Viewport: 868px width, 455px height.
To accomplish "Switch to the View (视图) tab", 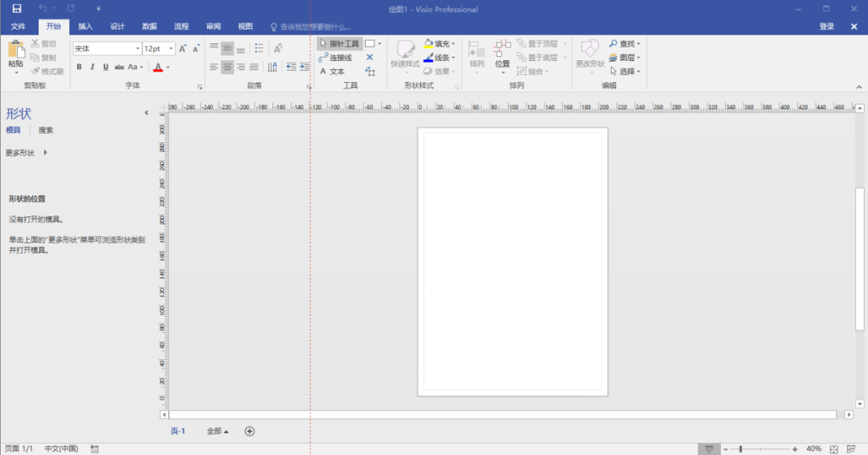I will pyautogui.click(x=245, y=27).
